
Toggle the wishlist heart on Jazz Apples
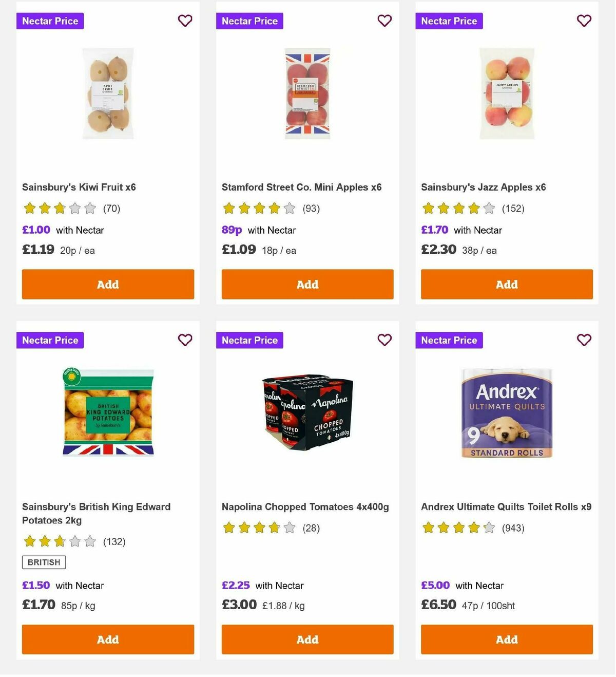pos(584,21)
